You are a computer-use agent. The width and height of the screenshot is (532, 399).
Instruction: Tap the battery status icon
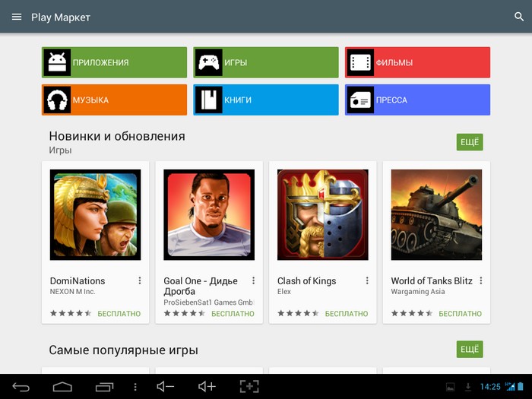pyautogui.click(x=521, y=386)
